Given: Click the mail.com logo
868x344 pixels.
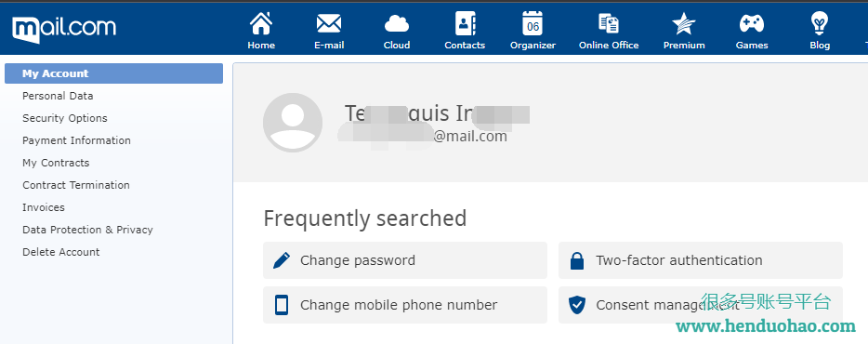Looking at the screenshot, I should (x=64, y=29).
